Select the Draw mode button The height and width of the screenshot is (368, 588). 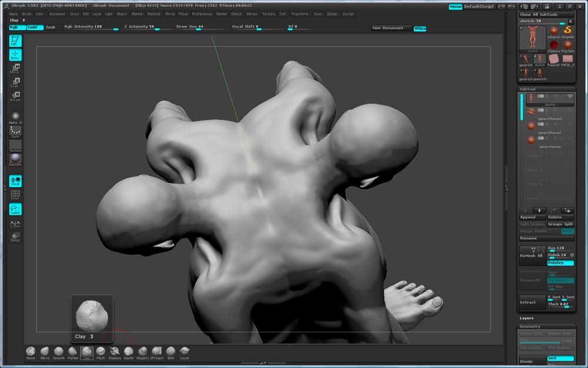coord(15,55)
